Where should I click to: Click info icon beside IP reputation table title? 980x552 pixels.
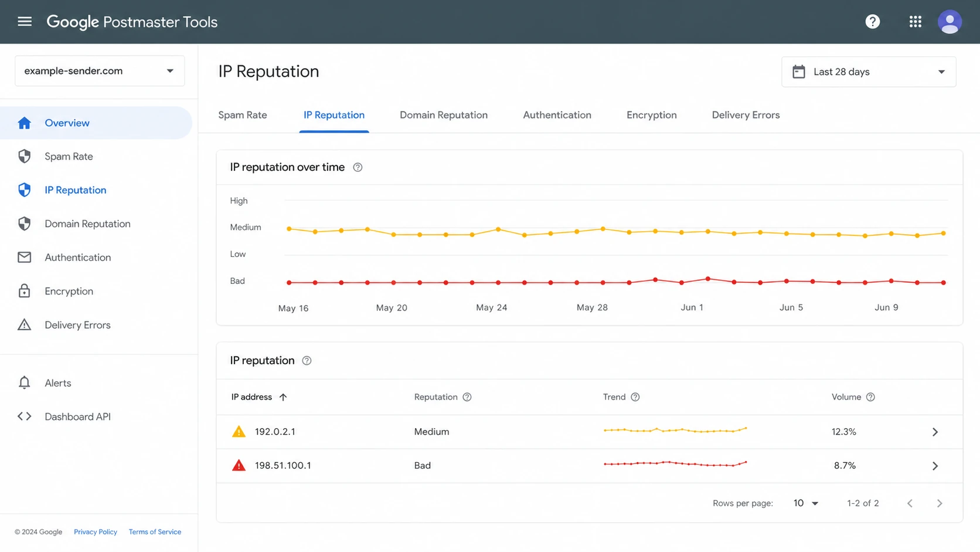[307, 361]
